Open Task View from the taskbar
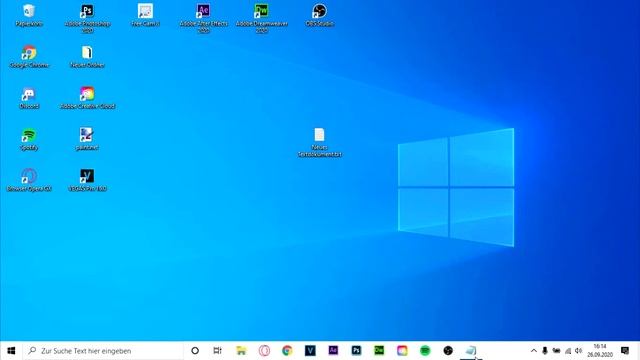Image resolution: width=640 pixels, height=360 pixels. 218,351
